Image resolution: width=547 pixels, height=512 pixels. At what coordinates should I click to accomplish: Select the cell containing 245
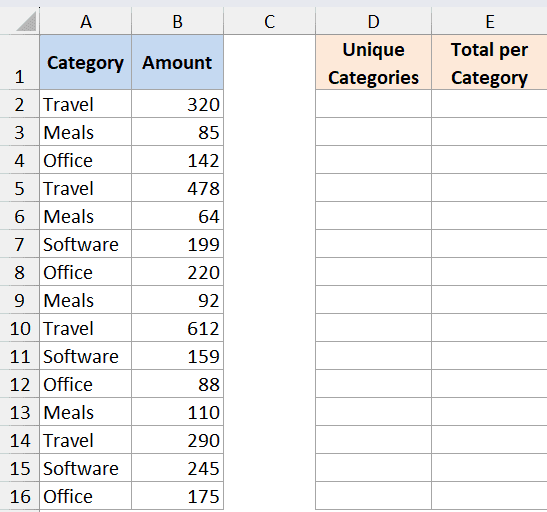tap(177, 468)
